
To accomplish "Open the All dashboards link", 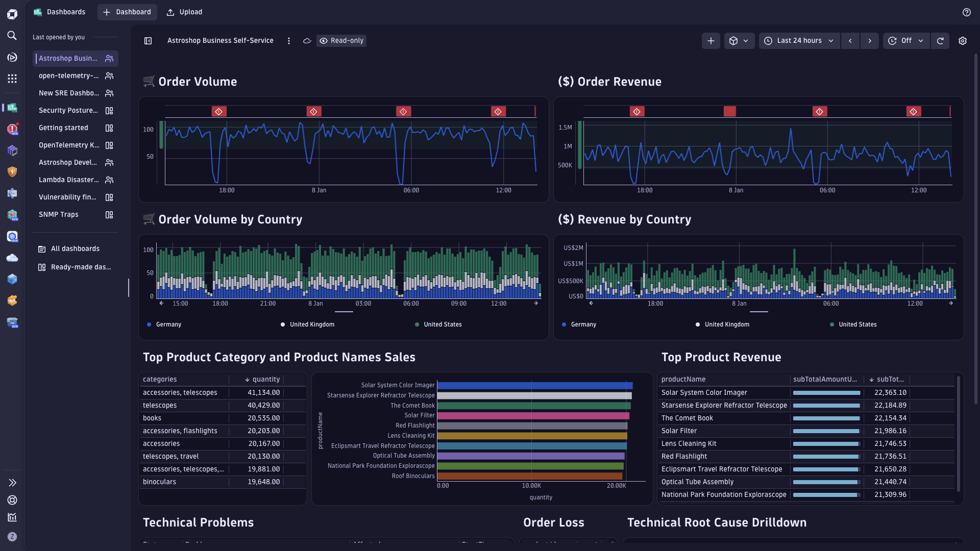I will [x=75, y=249].
